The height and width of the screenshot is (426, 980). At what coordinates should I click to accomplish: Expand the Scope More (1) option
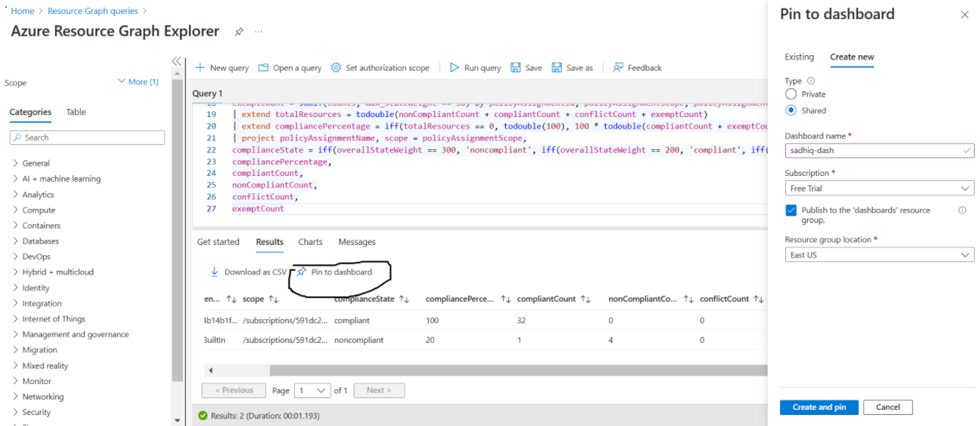138,82
